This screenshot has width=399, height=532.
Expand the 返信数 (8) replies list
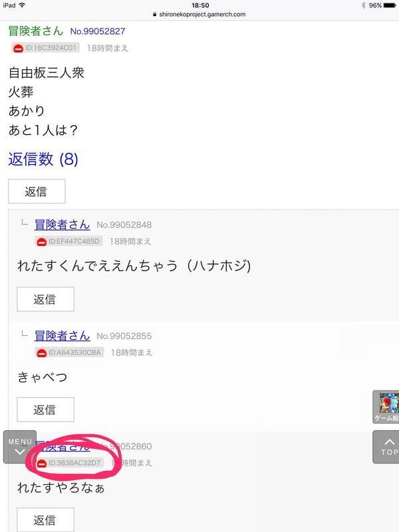[43, 159]
